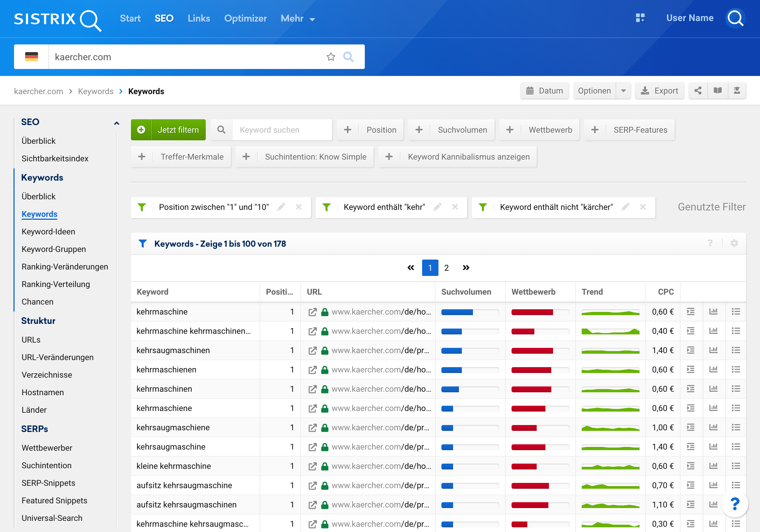Click the share icon in toolbar

pyautogui.click(x=698, y=91)
